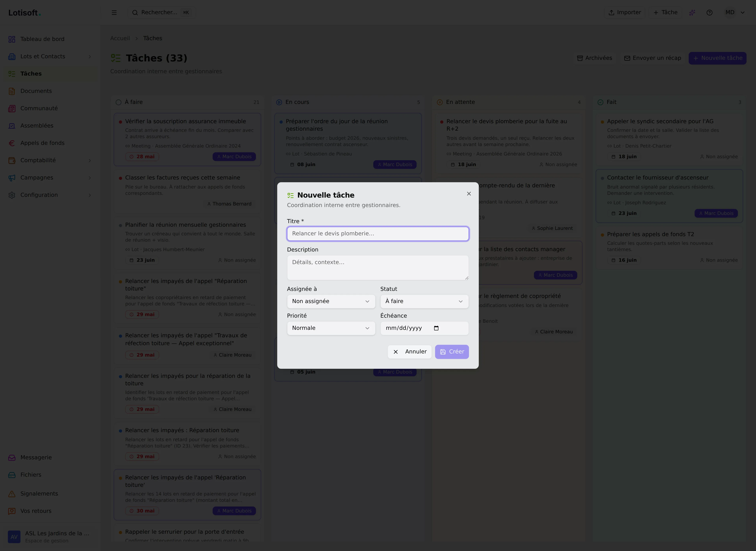Open Documents in the sidebar
Screen dimensions: 756x551
pyautogui.click(x=50, y=91)
